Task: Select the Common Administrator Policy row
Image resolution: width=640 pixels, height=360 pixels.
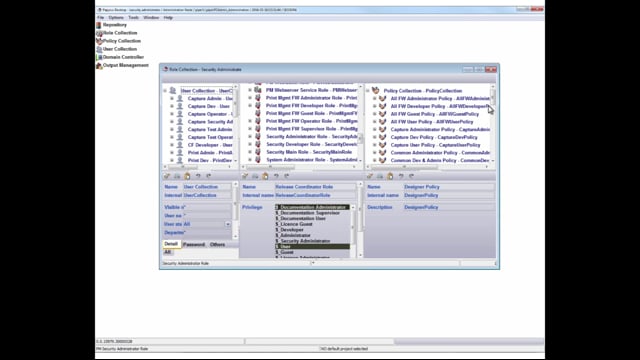Action: click(440, 153)
